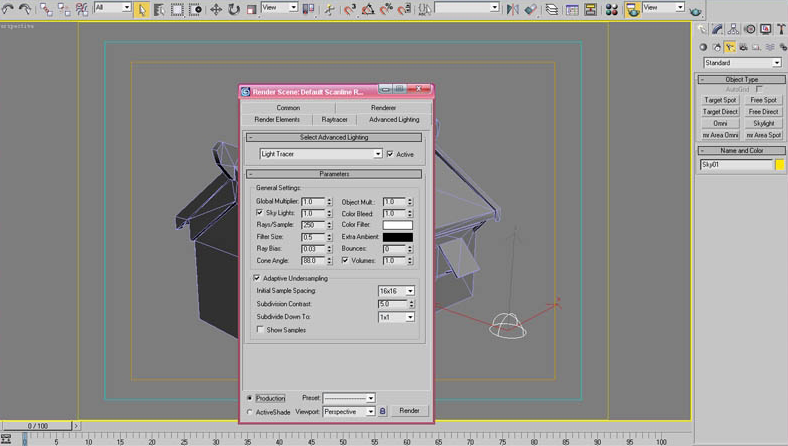Switch to the Renderer tab
Viewport: 788px width, 446px height.
coord(383,108)
